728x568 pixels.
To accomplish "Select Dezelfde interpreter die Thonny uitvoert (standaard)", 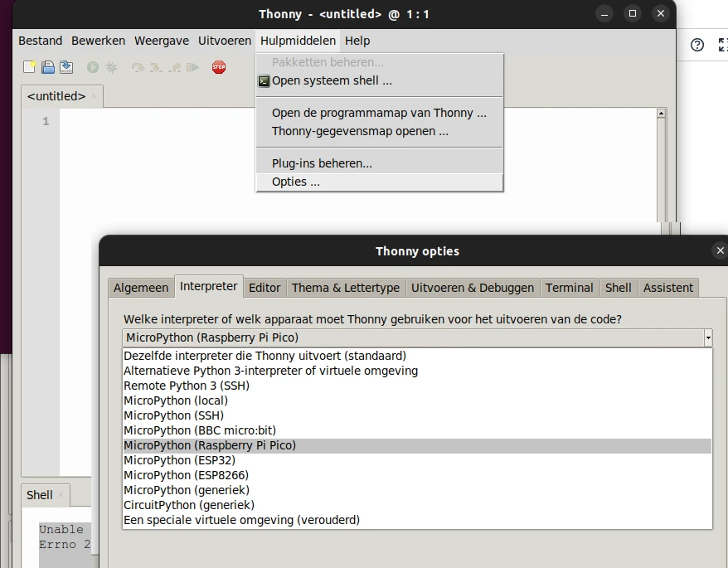I will (417, 356).
